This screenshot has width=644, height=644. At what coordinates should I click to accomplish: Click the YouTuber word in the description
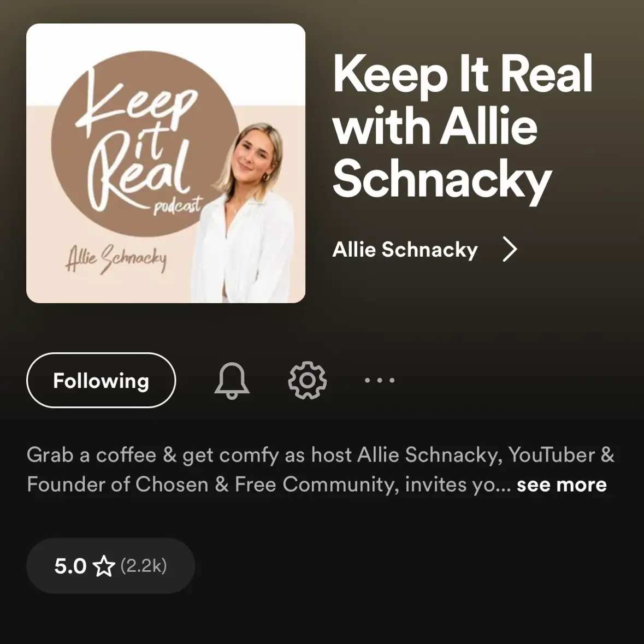coord(552,455)
